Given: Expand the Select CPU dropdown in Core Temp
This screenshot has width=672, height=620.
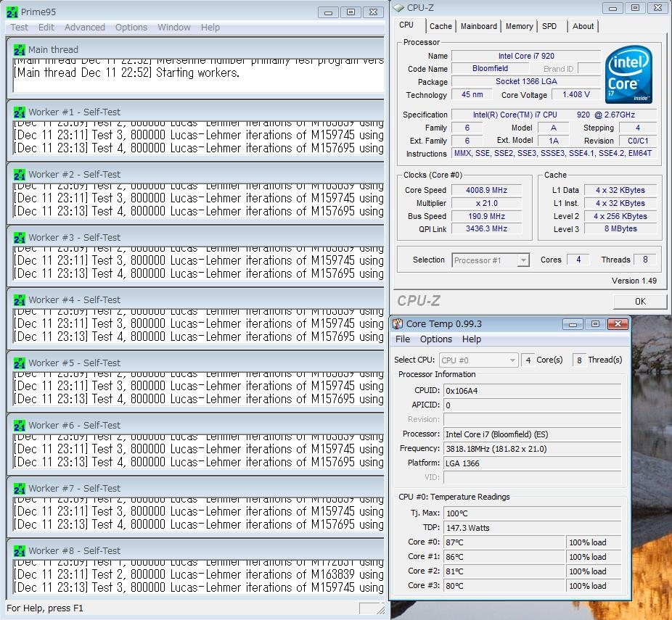Looking at the screenshot, I should (479, 360).
